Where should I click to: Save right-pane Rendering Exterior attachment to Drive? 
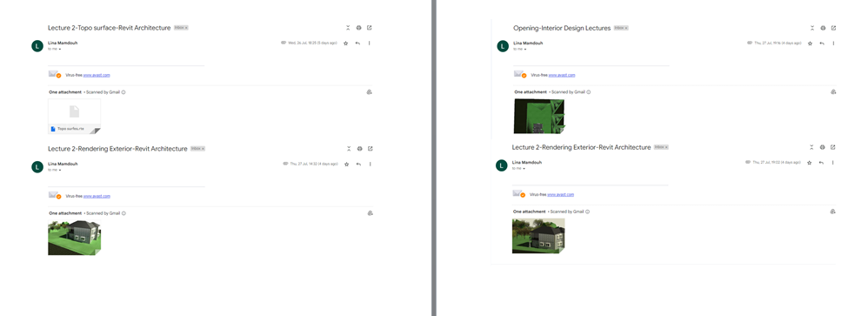click(832, 212)
